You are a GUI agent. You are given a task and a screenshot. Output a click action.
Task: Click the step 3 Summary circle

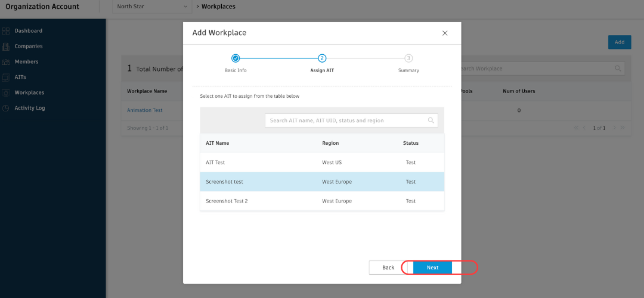tap(408, 58)
